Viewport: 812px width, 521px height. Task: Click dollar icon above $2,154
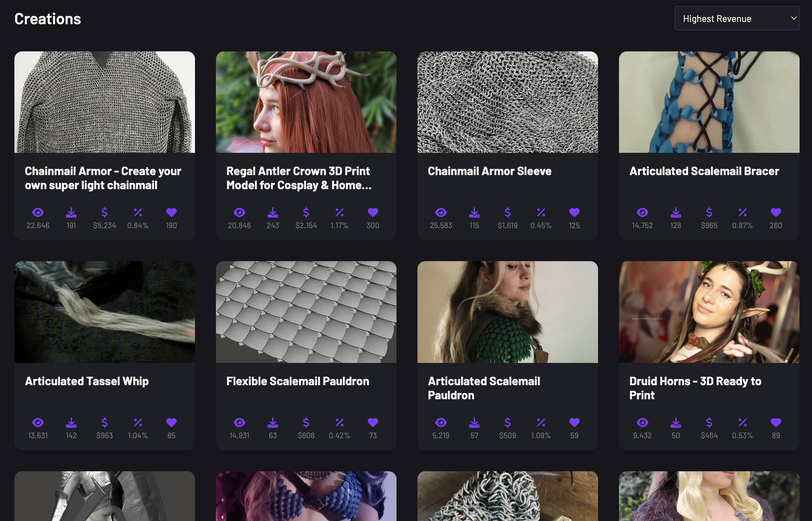[x=306, y=212]
